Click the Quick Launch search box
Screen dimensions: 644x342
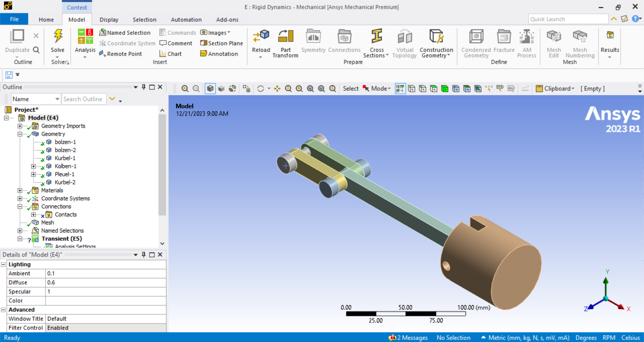(568, 19)
